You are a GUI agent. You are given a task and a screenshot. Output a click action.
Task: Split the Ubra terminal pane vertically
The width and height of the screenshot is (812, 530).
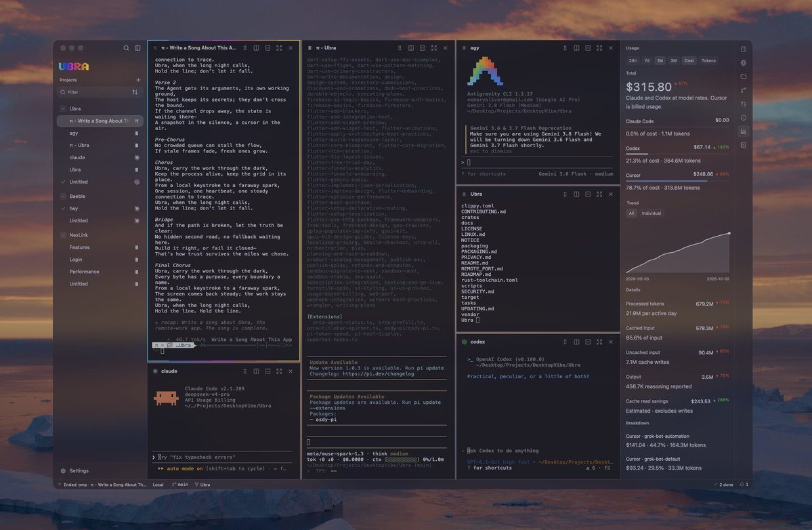(576, 194)
